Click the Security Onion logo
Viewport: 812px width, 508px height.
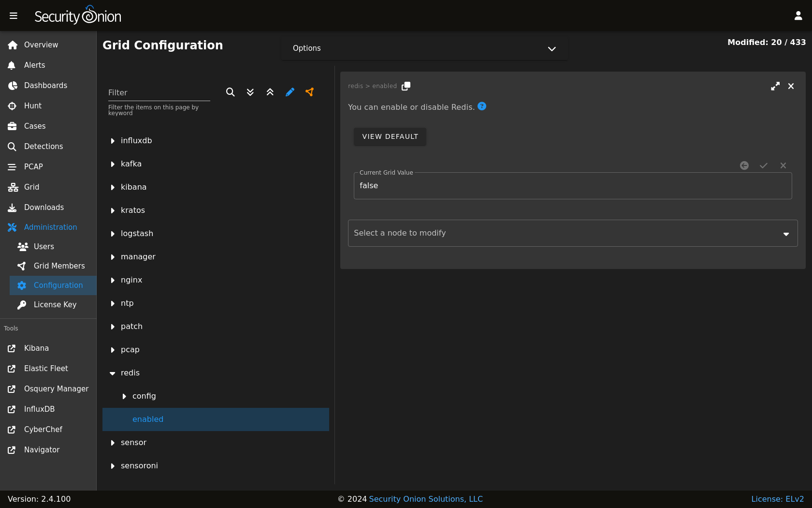pos(78,15)
